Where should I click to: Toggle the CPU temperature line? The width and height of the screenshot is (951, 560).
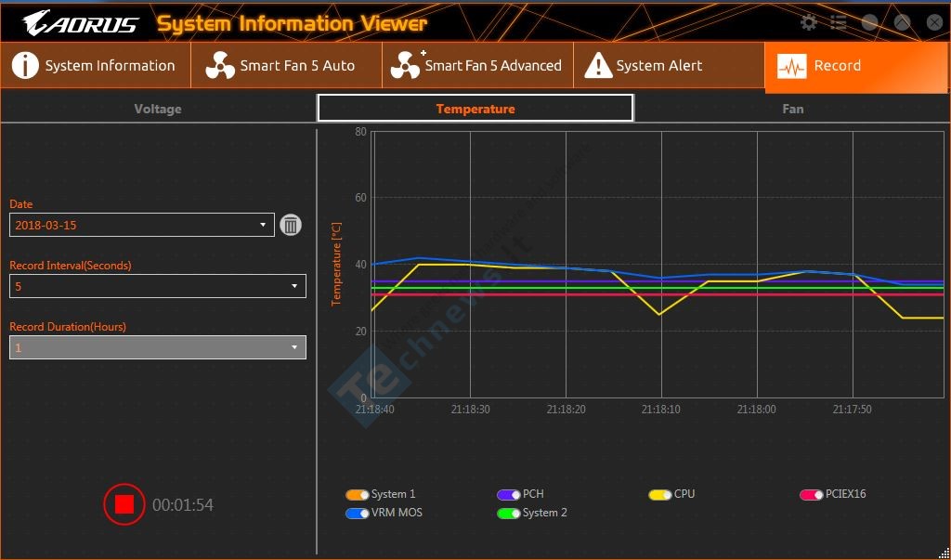tap(660, 494)
